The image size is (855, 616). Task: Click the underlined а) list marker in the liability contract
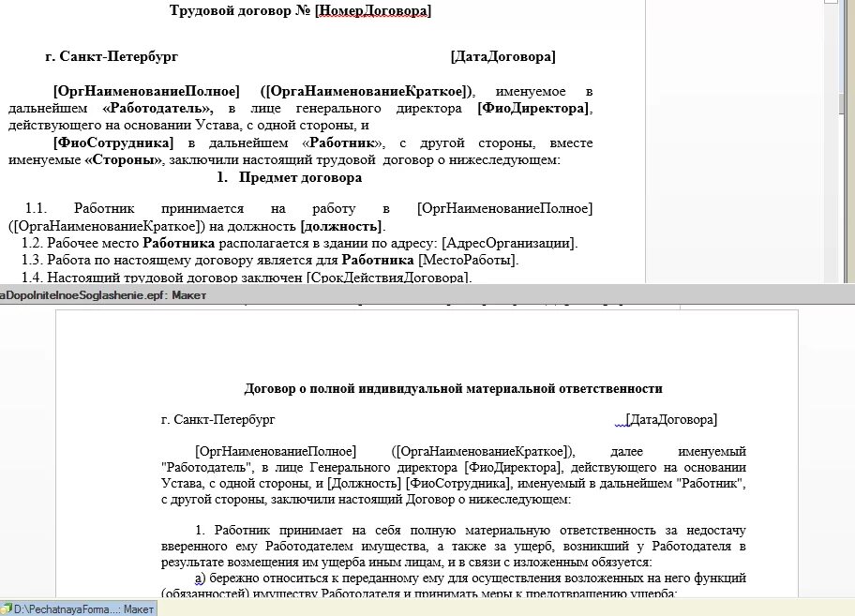tap(200, 578)
